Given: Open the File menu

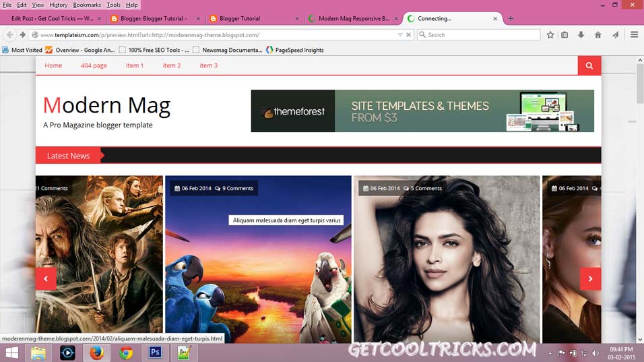Looking at the screenshot, I should point(7,5).
